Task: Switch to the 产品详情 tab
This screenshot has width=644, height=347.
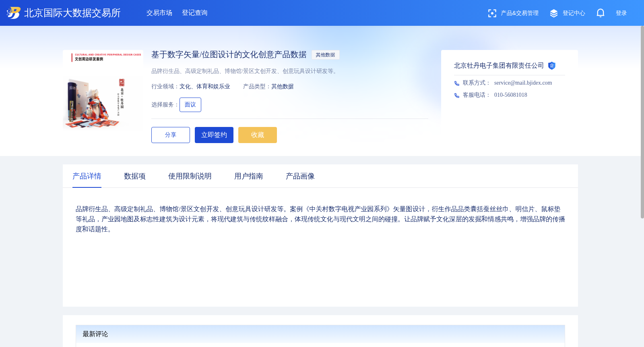Action: coord(87,176)
